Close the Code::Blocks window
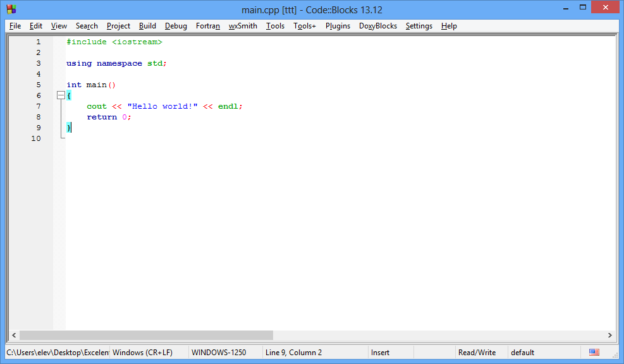The width and height of the screenshot is (624, 364). click(x=605, y=7)
